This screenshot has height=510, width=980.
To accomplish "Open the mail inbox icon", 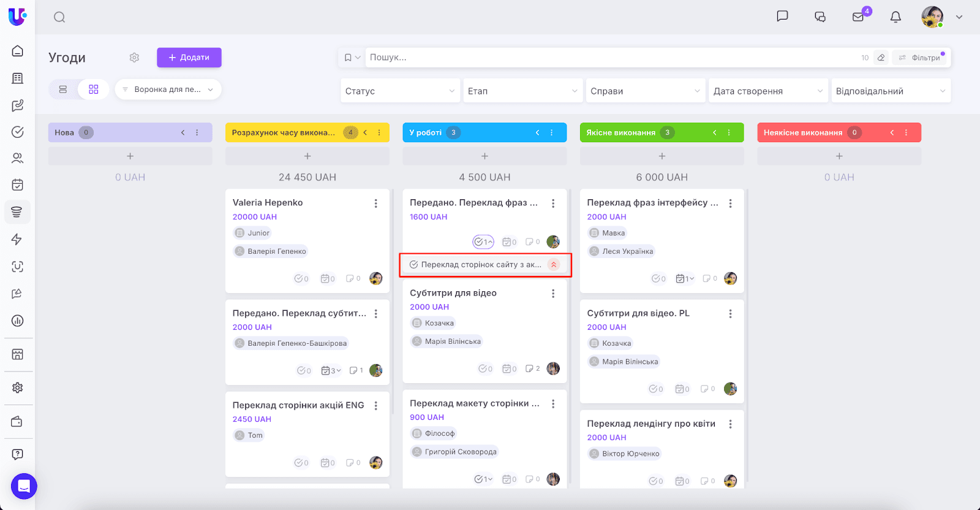I will (x=858, y=17).
